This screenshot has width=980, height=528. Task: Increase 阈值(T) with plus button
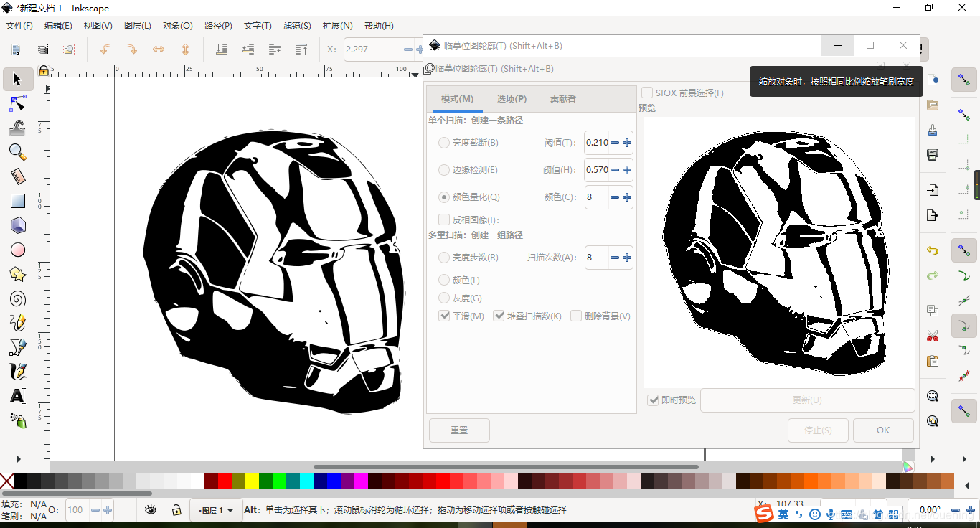pos(627,143)
